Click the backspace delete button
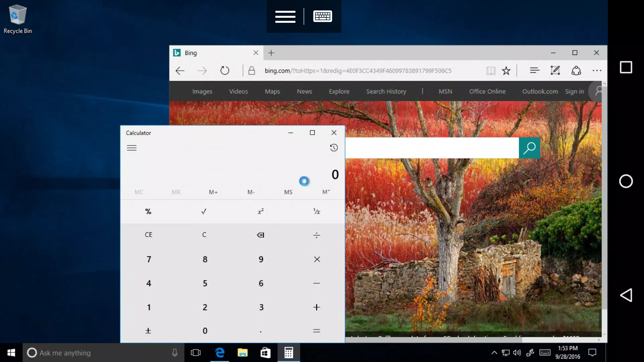This screenshot has width=644, height=362. (261, 235)
